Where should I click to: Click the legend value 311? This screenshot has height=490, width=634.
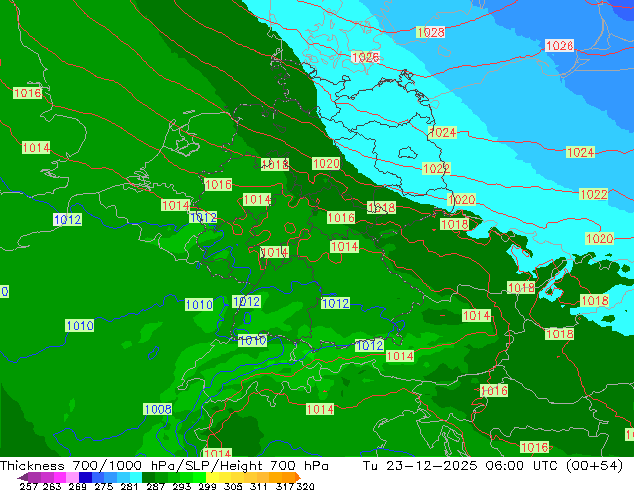[259, 486]
